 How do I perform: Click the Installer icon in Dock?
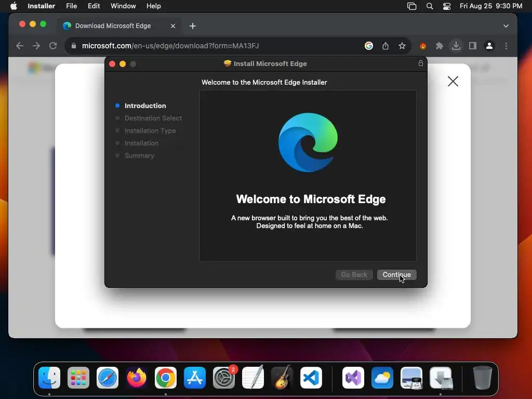tap(441, 378)
